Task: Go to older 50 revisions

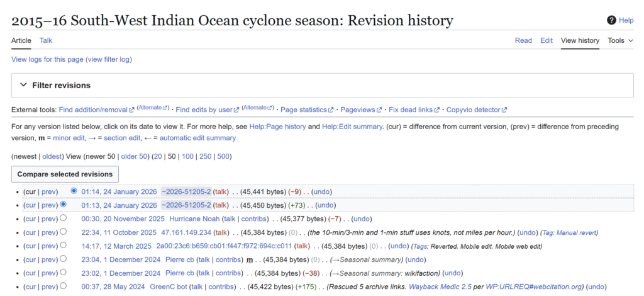Action: pos(133,156)
